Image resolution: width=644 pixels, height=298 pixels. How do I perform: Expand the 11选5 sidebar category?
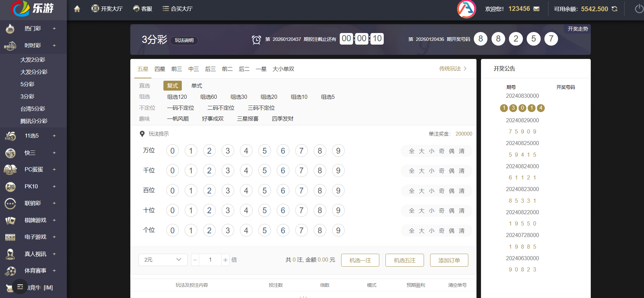coord(54,136)
